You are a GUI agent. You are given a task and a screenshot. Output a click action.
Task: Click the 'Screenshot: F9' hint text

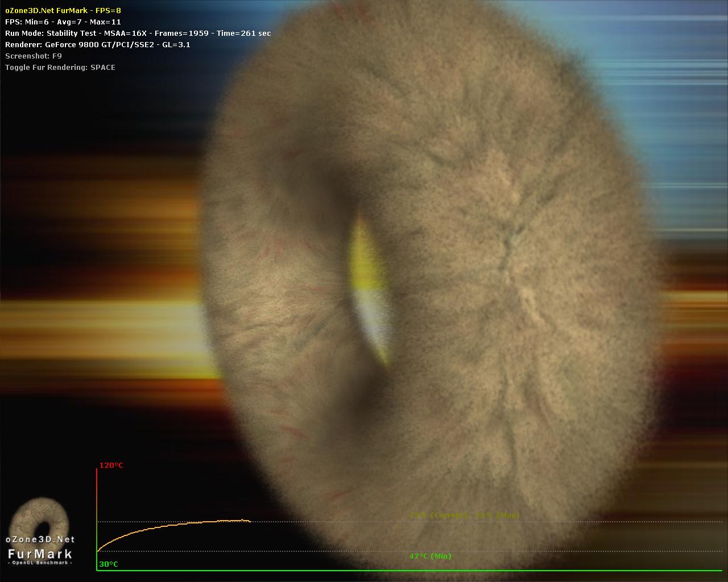click(33, 56)
